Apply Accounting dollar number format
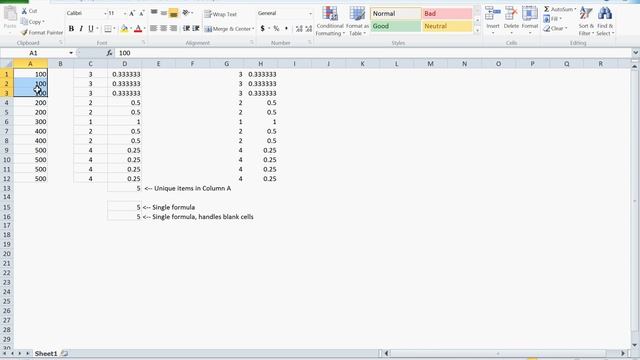640x360 pixels. click(262, 29)
